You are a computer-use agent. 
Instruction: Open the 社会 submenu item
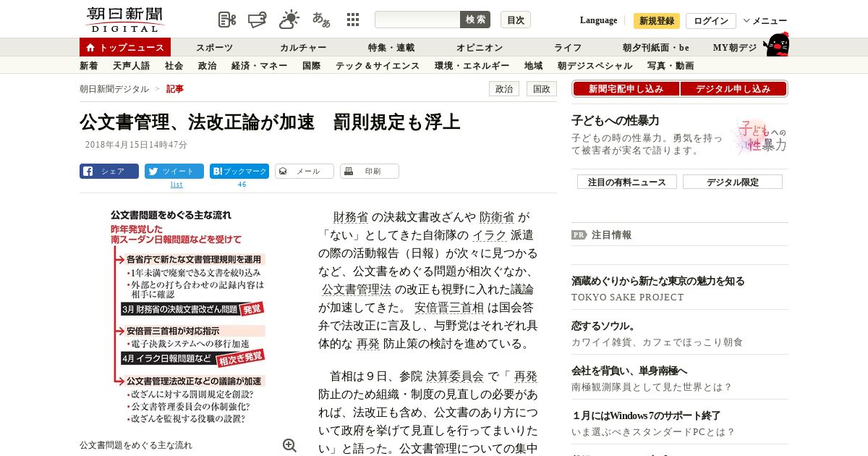coord(174,65)
